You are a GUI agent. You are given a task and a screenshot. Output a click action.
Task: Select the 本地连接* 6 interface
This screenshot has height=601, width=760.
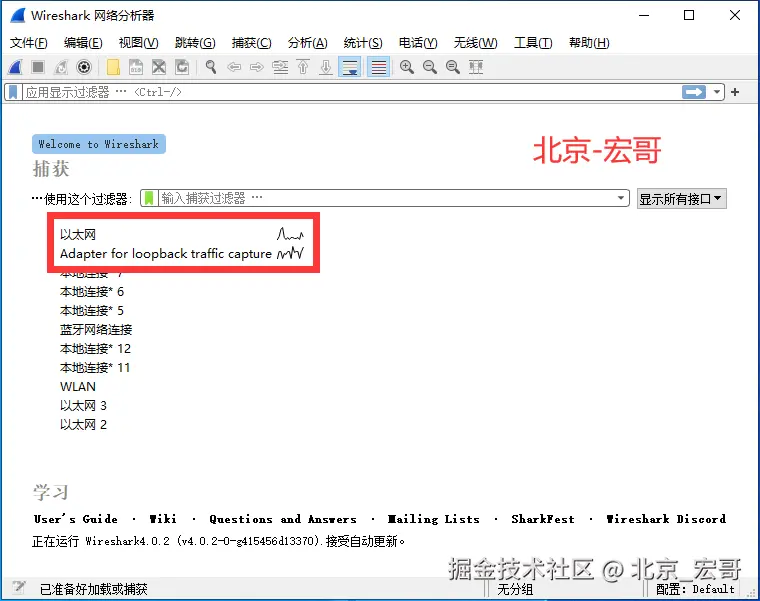(x=92, y=292)
